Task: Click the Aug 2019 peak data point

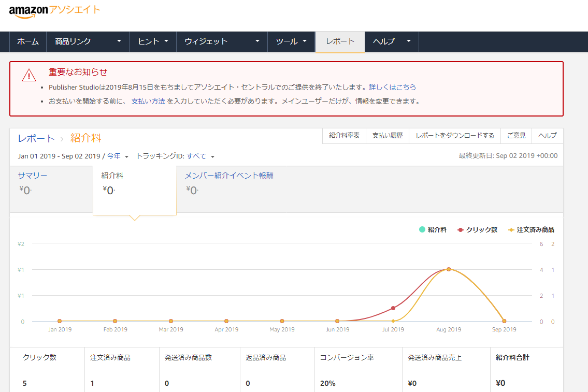Action: pos(449,269)
